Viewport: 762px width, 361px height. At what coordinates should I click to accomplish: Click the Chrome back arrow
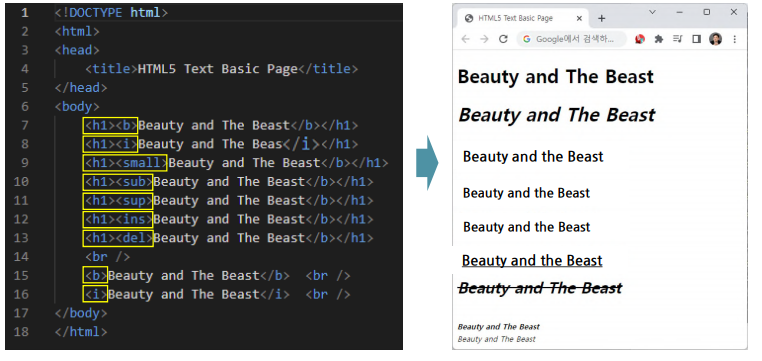click(465, 39)
